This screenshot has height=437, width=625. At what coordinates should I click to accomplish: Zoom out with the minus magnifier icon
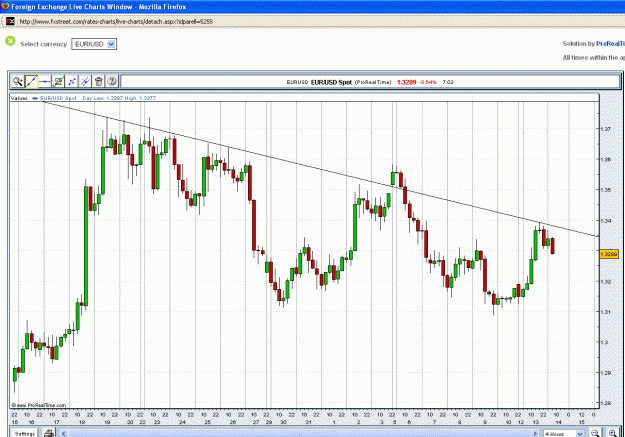coord(595,433)
